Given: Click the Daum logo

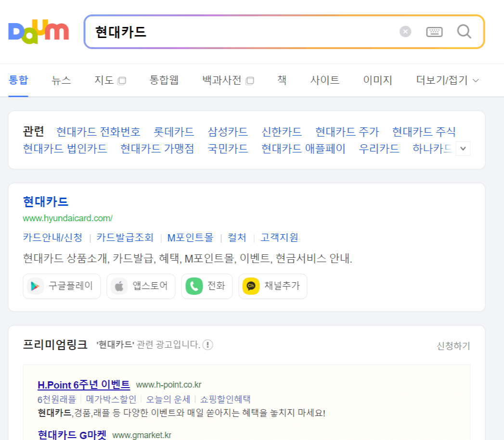Looking at the screenshot, I should click(38, 32).
